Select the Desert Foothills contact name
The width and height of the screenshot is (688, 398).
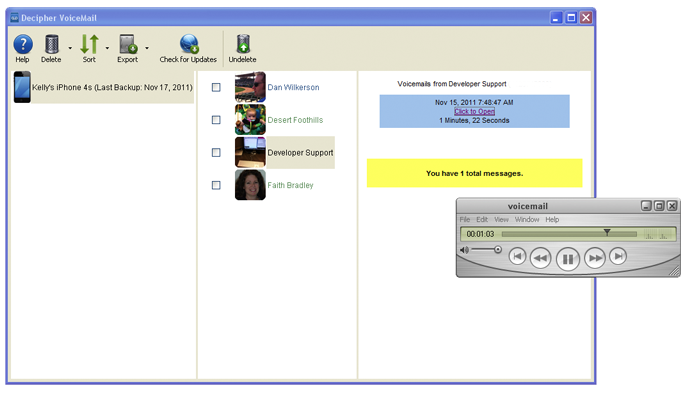coord(295,120)
